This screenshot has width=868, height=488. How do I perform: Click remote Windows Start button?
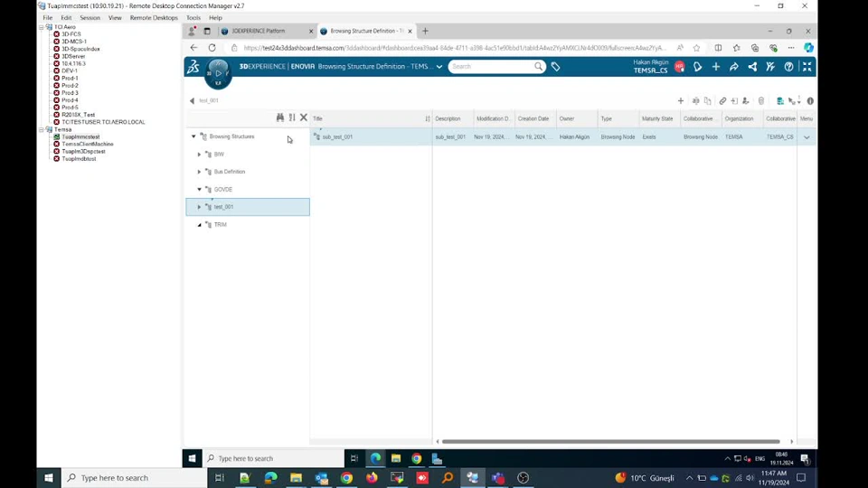coord(192,458)
